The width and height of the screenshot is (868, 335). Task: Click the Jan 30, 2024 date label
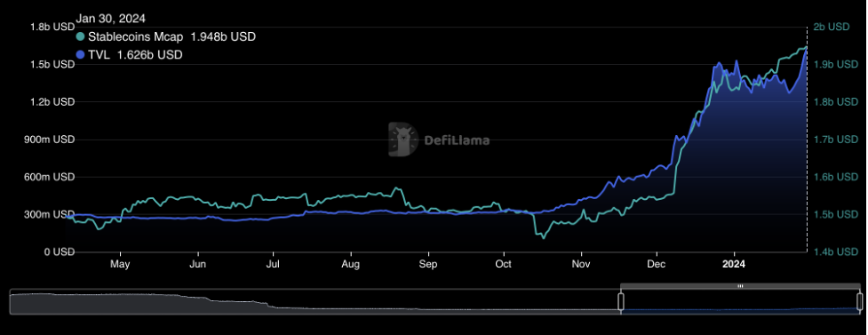coord(111,19)
